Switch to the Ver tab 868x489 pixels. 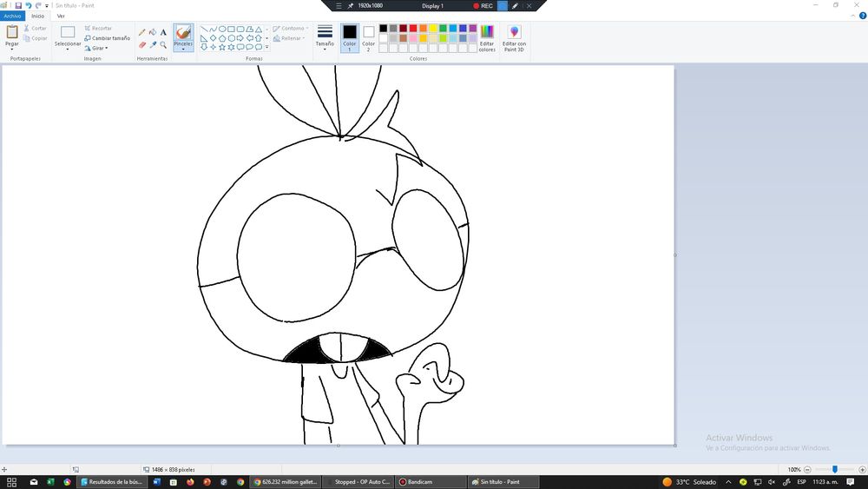(61, 16)
